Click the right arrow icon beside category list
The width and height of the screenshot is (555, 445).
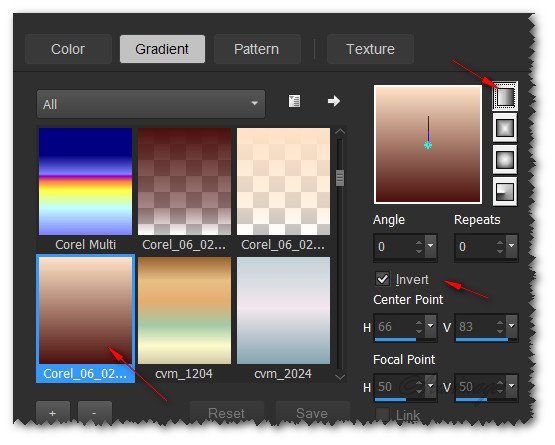333,101
